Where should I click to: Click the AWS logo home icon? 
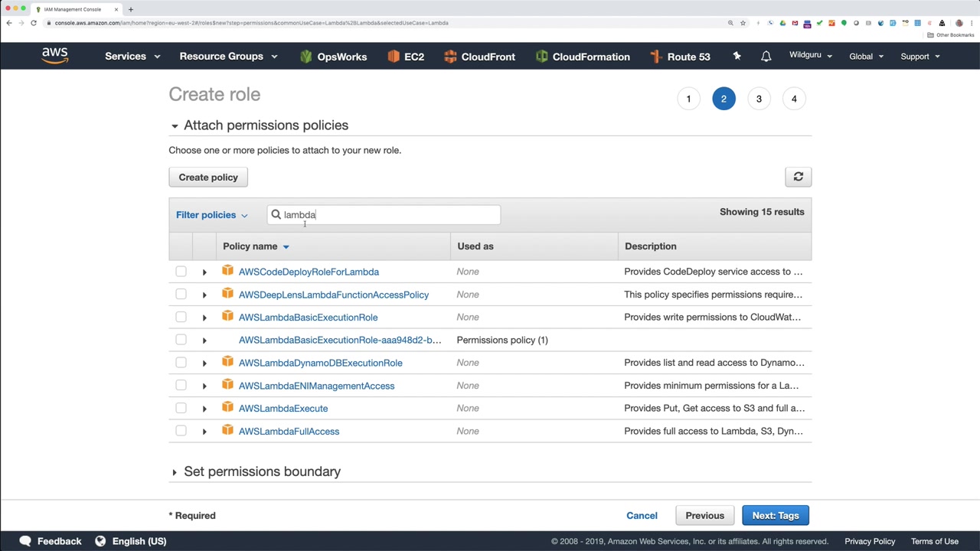click(55, 56)
